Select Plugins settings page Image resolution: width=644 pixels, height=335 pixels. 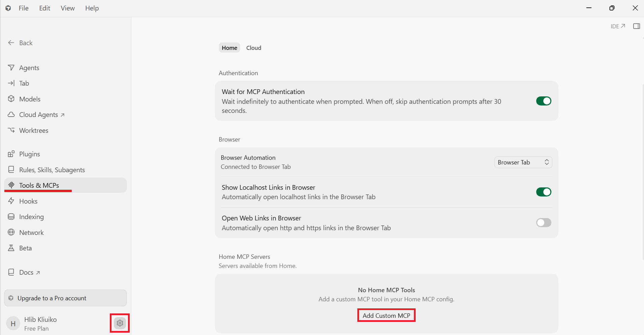(66, 154)
